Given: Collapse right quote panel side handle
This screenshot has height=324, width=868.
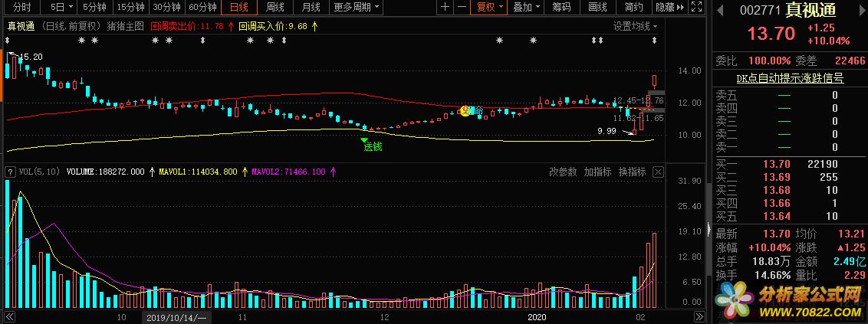Looking at the screenshot, I should pyautogui.click(x=709, y=230).
